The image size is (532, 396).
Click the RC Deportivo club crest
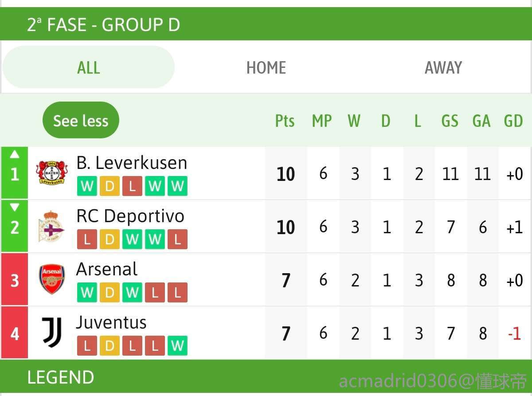[51, 227]
